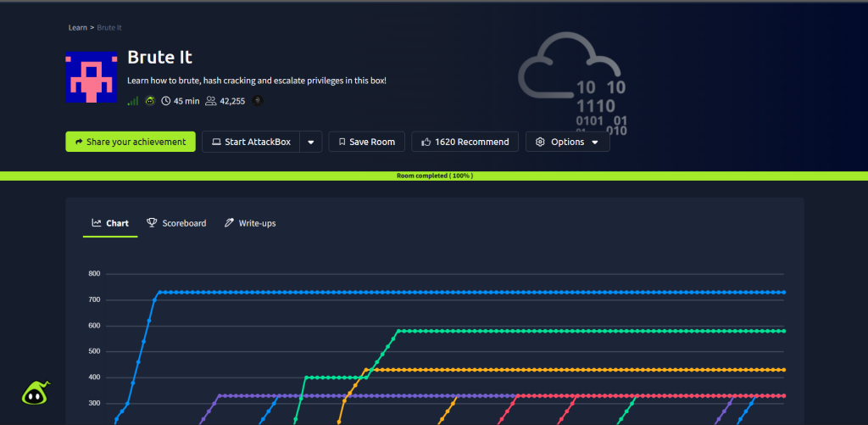Click the green robot face icon in room stats
Viewport: 868px width, 425px height.
150,101
